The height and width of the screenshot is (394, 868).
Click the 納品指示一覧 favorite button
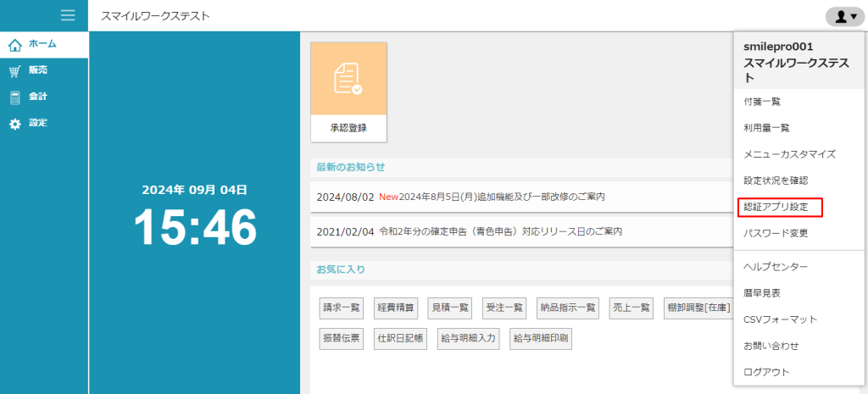(x=568, y=308)
